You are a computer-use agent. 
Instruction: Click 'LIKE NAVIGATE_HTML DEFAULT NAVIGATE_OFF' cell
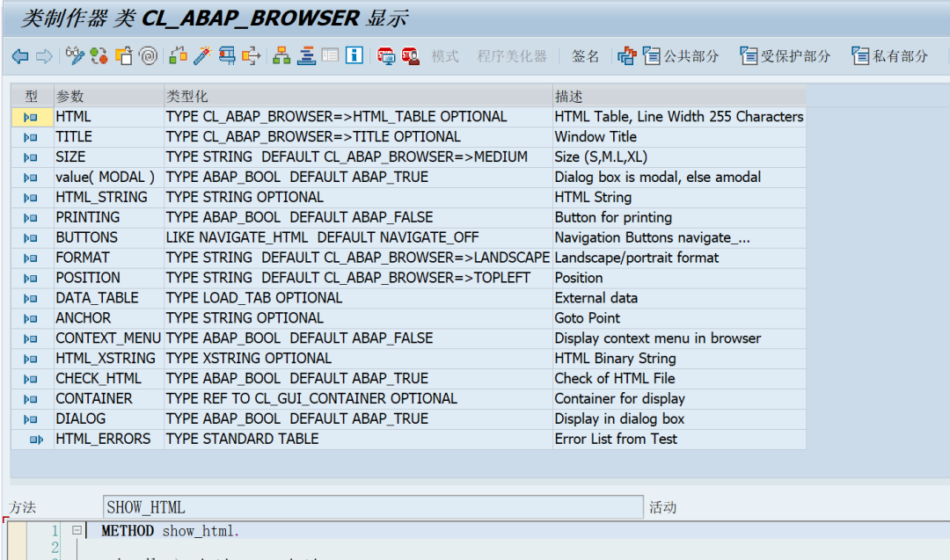point(358,238)
